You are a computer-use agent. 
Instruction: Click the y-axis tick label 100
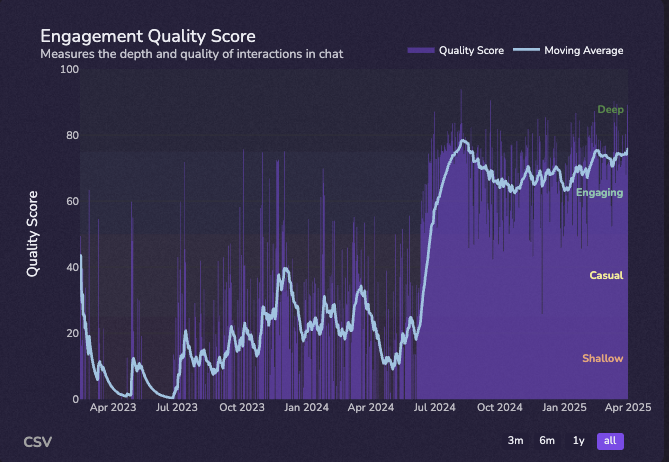[70, 69]
